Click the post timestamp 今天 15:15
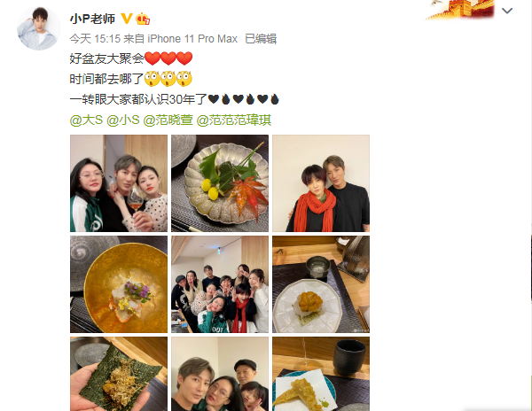The height and width of the screenshot is (411, 532). pyautogui.click(x=95, y=39)
